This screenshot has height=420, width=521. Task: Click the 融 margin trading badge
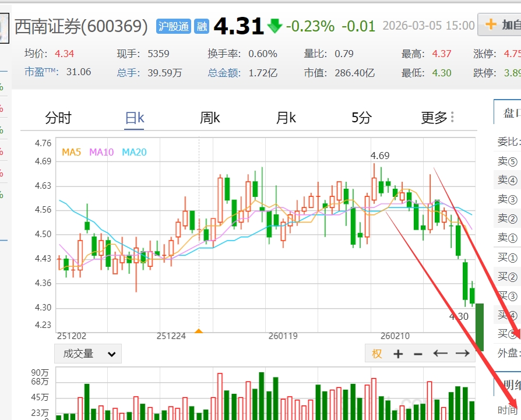pyautogui.click(x=202, y=26)
